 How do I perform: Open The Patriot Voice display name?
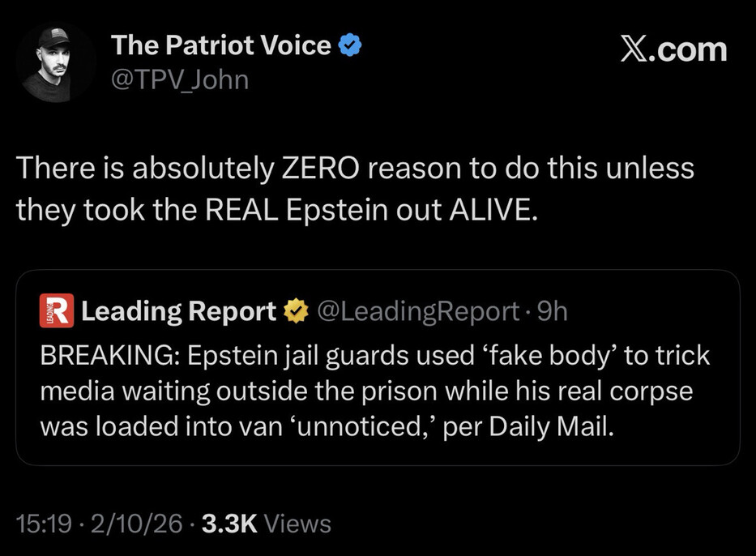coord(221,46)
